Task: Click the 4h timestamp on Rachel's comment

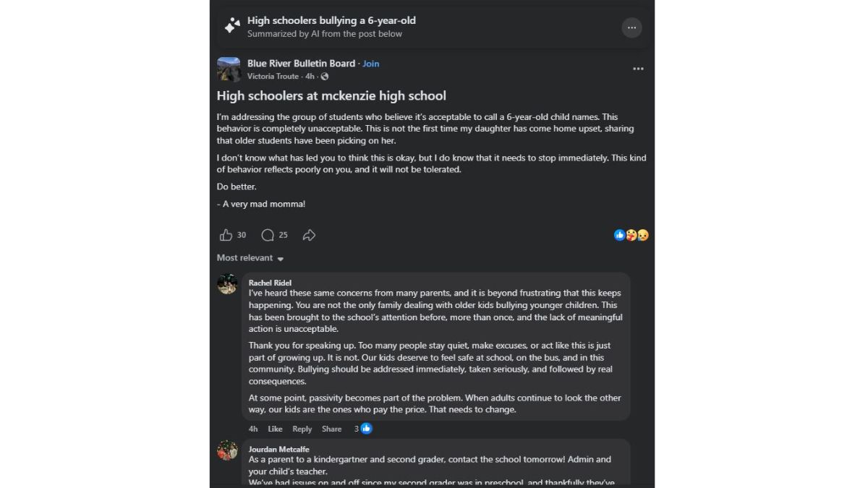Action: (253, 429)
